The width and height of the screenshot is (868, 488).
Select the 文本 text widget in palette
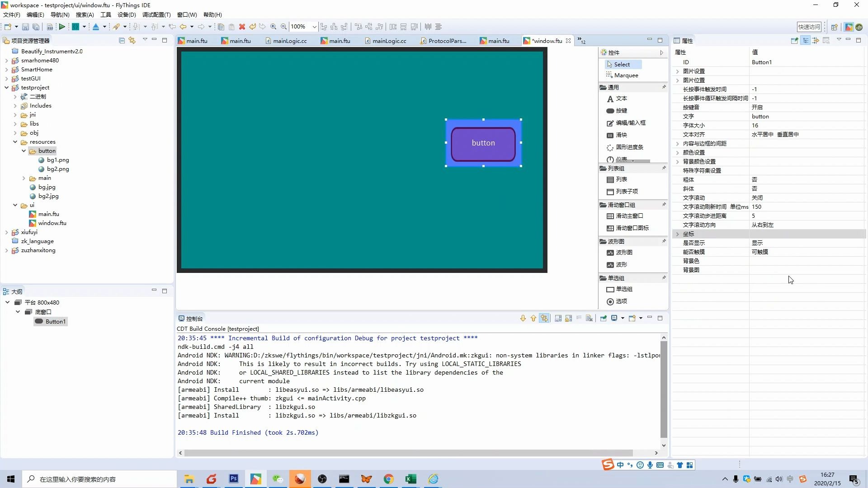click(x=621, y=99)
